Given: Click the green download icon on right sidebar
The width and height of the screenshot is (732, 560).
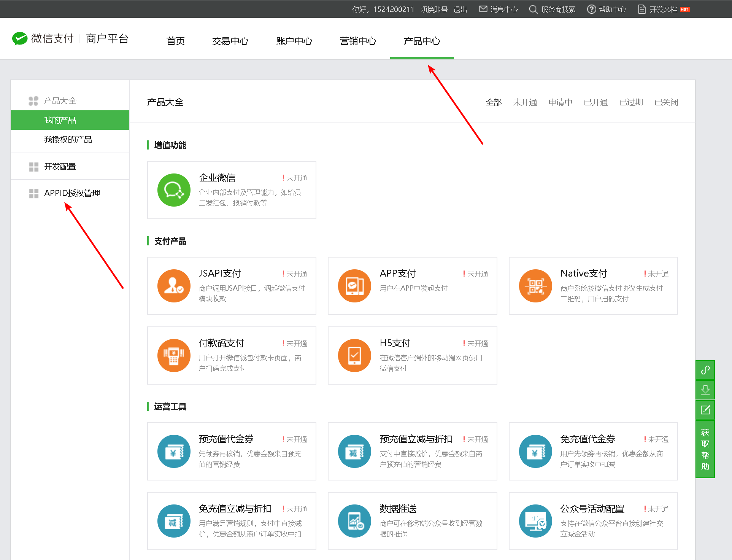Looking at the screenshot, I should tap(705, 390).
